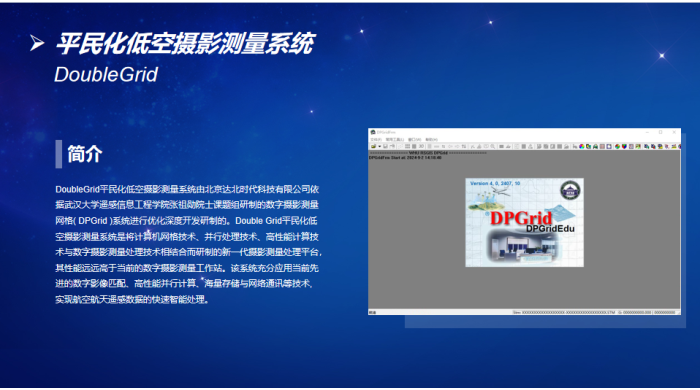
Task: Click the DPGrid splash screen image
Action: point(524,223)
